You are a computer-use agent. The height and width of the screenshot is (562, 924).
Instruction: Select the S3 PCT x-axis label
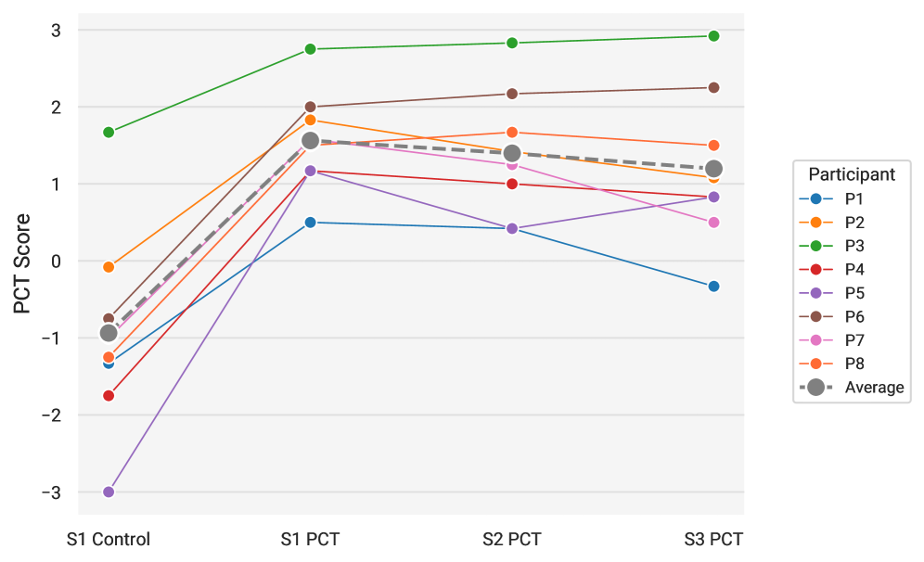[713, 539]
